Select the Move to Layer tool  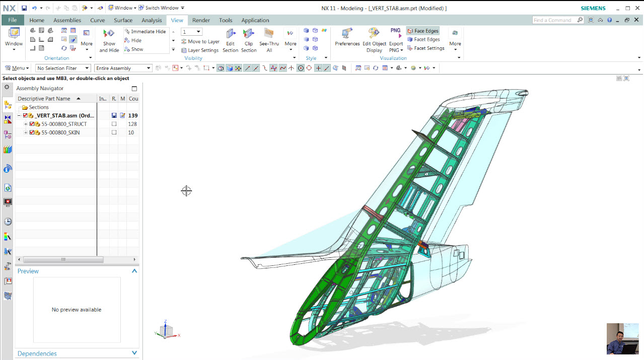[x=200, y=41]
